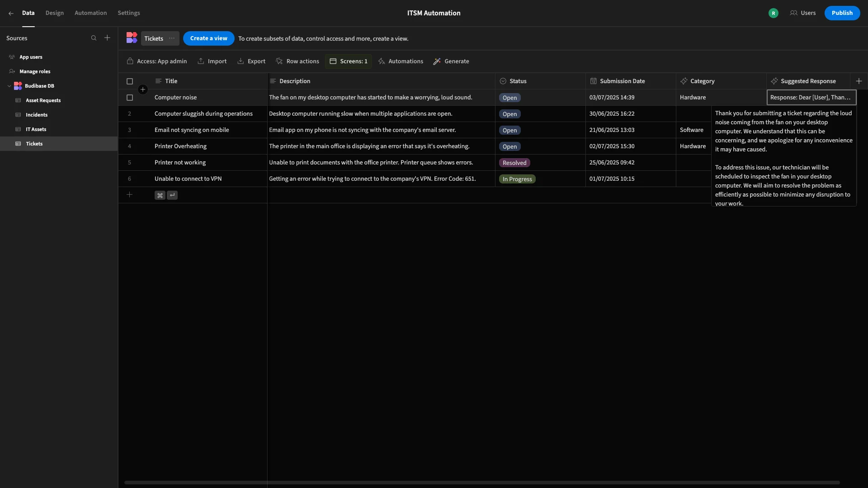Select the Hardware category for Printer Overheating

(x=693, y=146)
